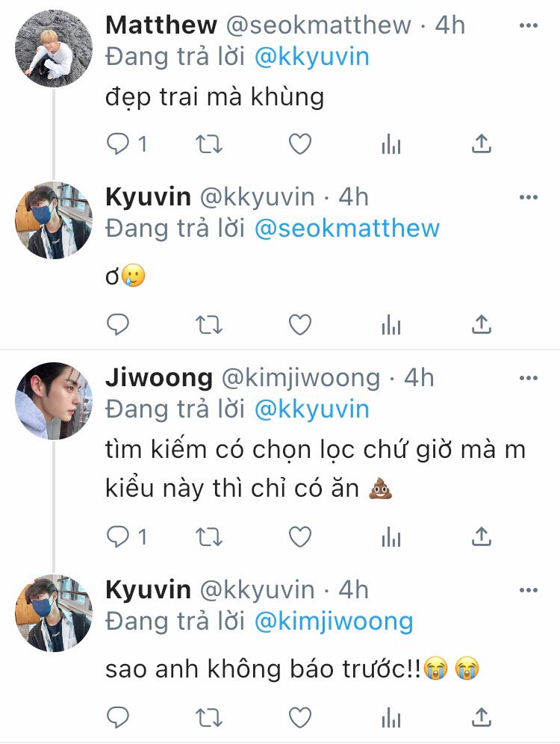560x744 pixels.
Task: Share Kyuvin's 'sao anh không báo trước' tweet
Action: click(482, 717)
